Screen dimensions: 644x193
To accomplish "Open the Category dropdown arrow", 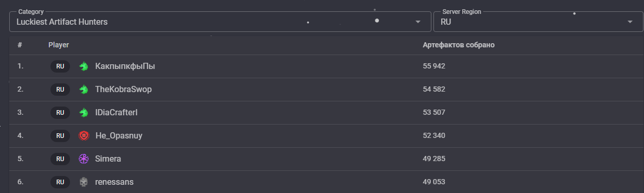I will [x=418, y=22].
